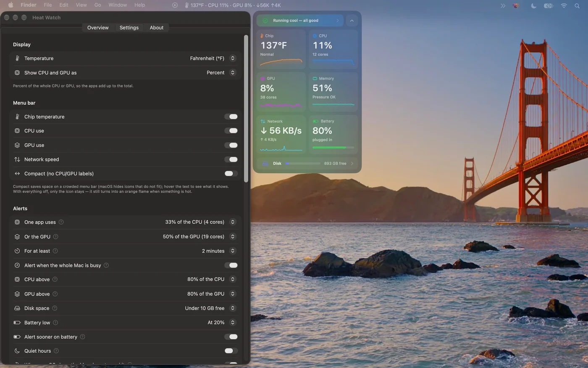Open GPU above 80% of the GPU dropdown

[x=211, y=294]
